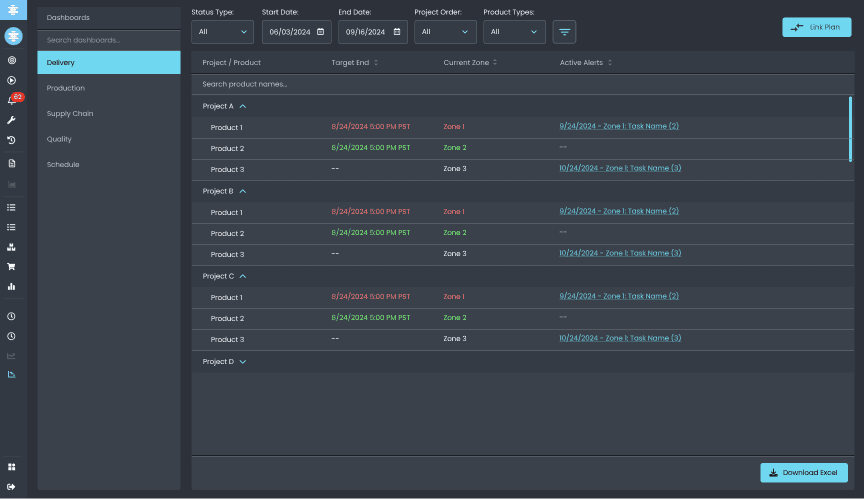Click the logout icon at sidebar bottom
864x499 pixels.
(12, 486)
